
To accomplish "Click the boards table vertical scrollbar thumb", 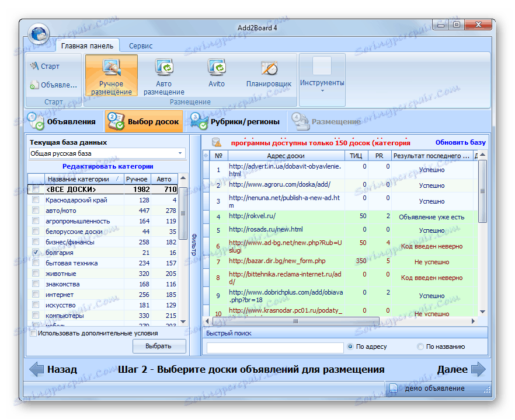I will tap(482, 191).
